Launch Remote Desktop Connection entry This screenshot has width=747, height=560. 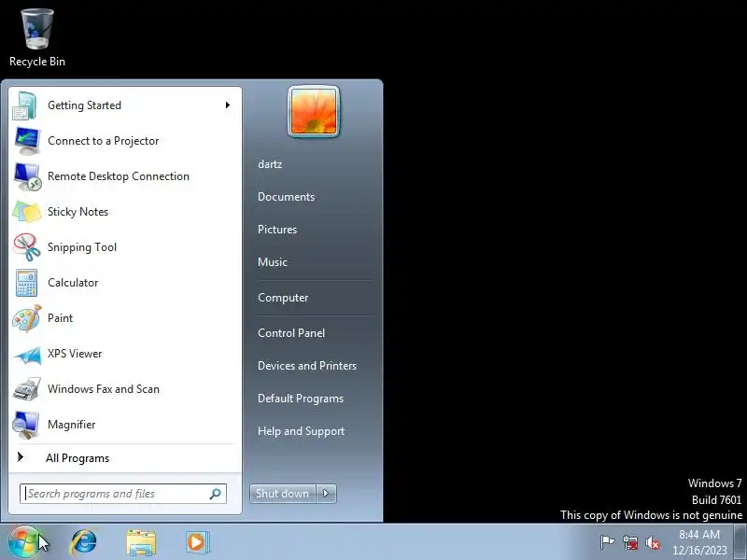click(x=125, y=176)
